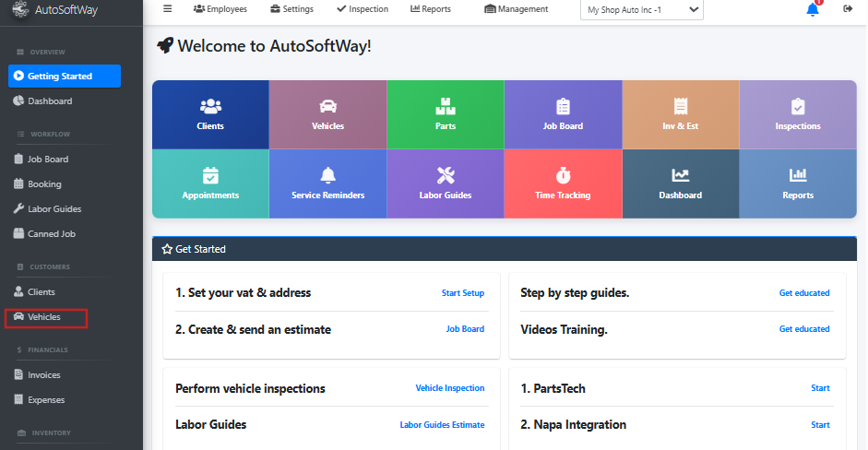Open the Vehicles car tile
The image size is (868, 450).
pos(327,114)
